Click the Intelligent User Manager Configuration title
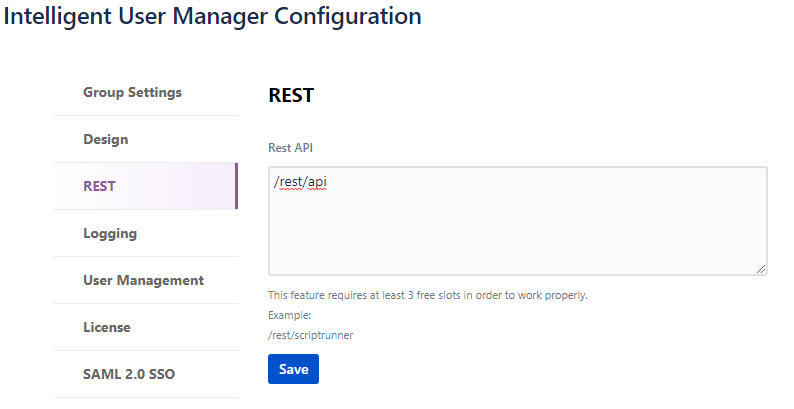The height and width of the screenshot is (409, 794). tap(212, 17)
